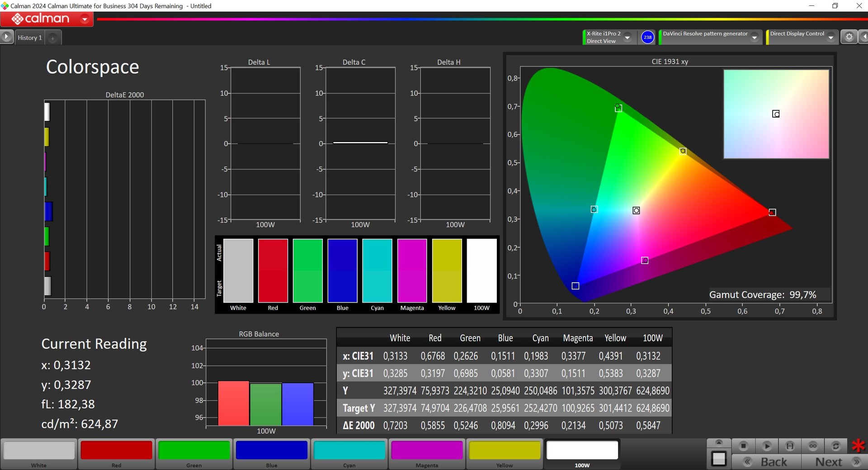Image resolution: width=868 pixels, height=470 pixels.
Task: Add a new history tab
Action: 52,38
